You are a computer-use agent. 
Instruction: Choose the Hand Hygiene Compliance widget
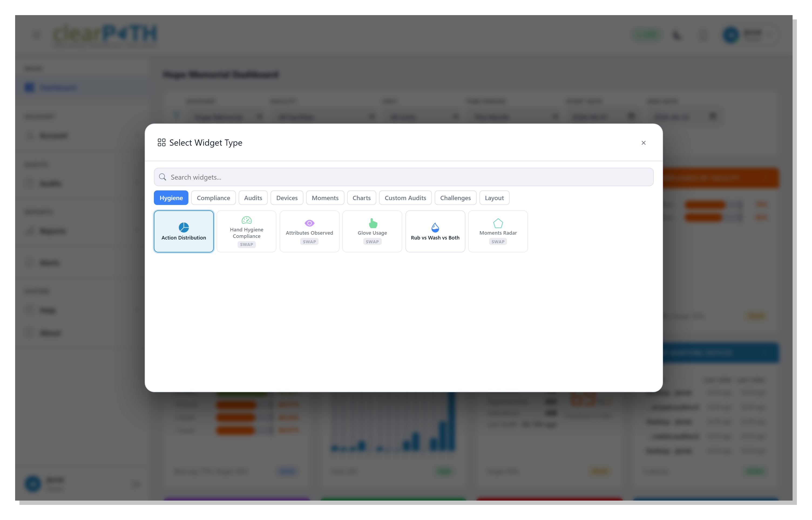click(x=246, y=231)
